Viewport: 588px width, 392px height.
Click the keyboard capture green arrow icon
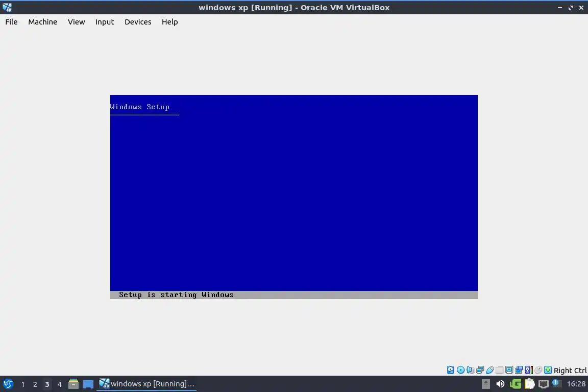[548, 370]
